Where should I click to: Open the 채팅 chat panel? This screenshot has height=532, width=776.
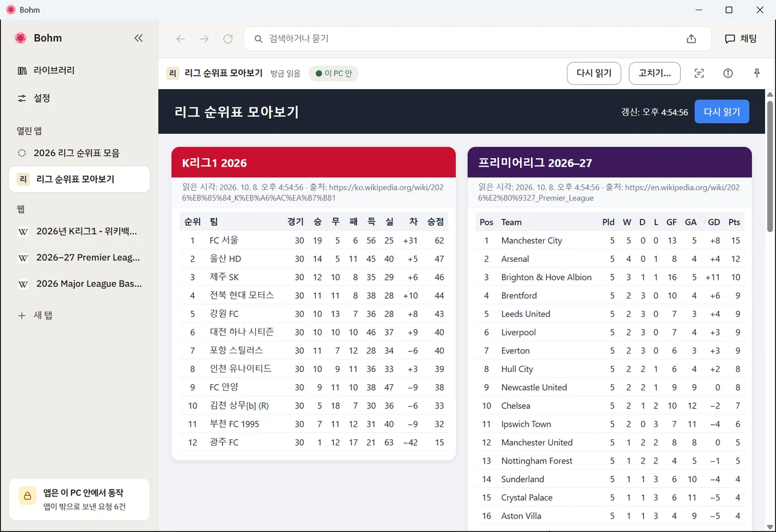click(741, 39)
